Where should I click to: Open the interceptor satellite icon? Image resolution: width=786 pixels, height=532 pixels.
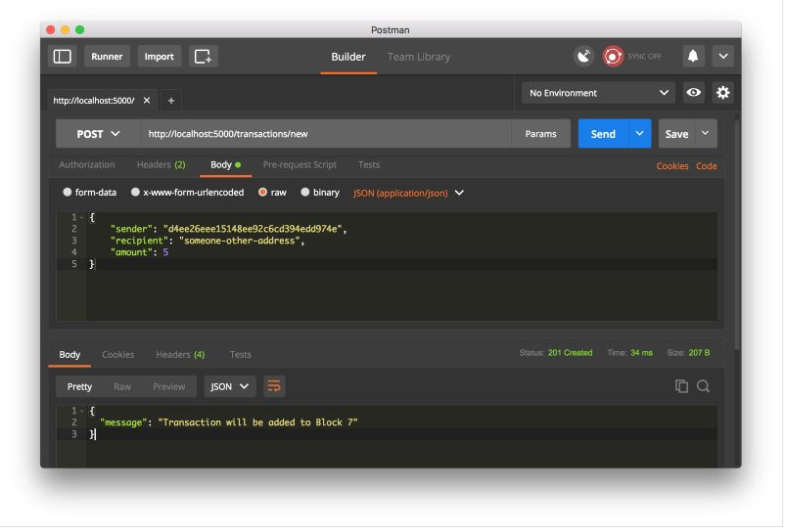point(584,56)
